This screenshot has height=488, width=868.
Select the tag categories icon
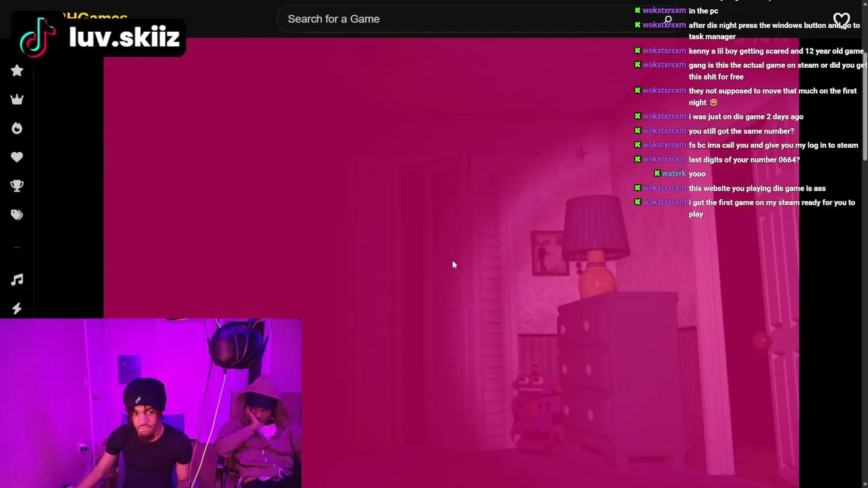[x=17, y=215]
